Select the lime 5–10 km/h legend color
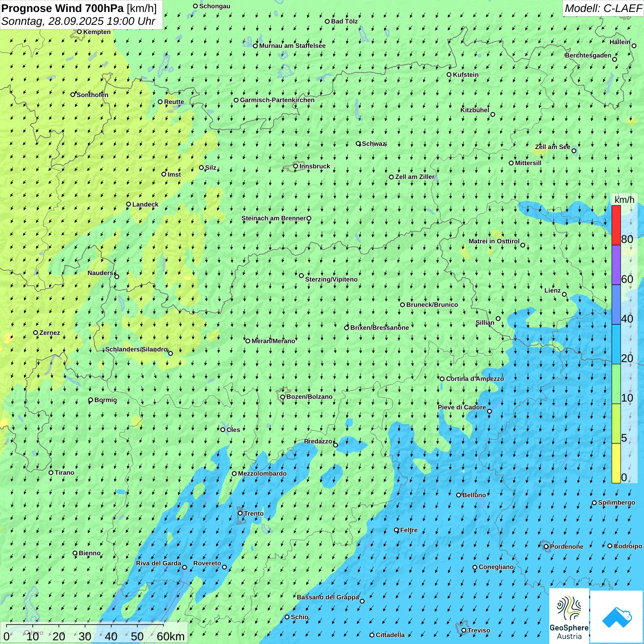 point(616,424)
